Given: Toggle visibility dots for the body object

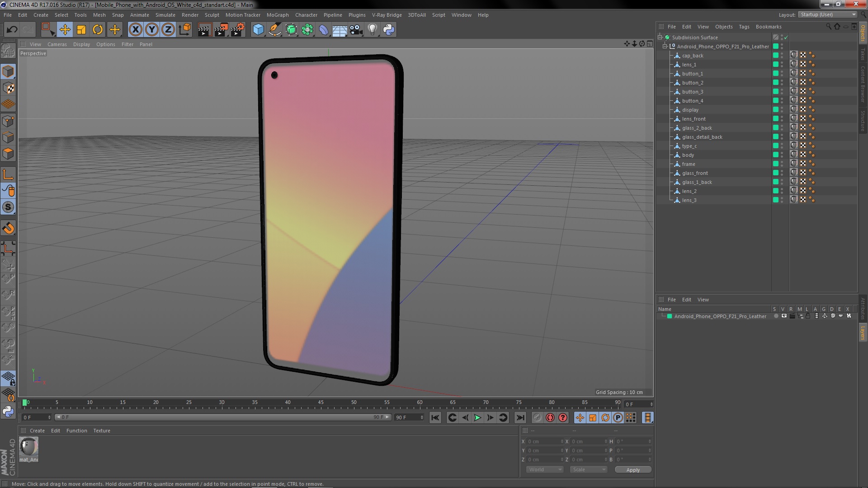Looking at the screenshot, I should [x=782, y=155].
